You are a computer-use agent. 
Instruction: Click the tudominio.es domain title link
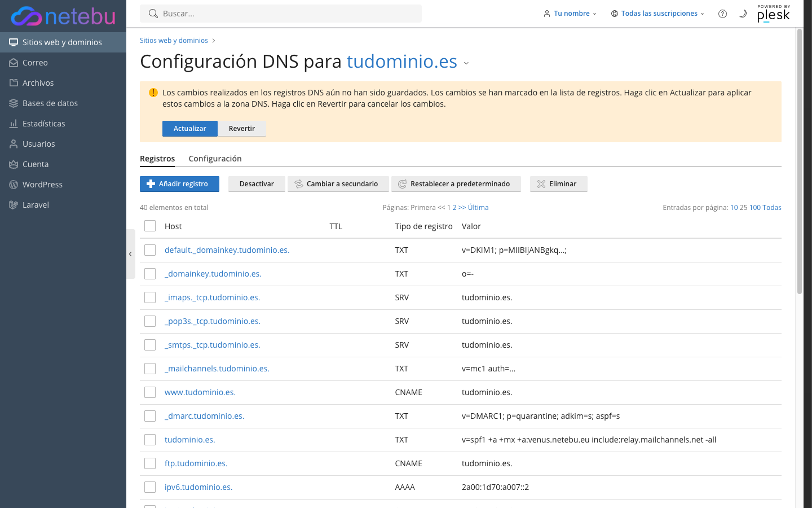pos(402,61)
